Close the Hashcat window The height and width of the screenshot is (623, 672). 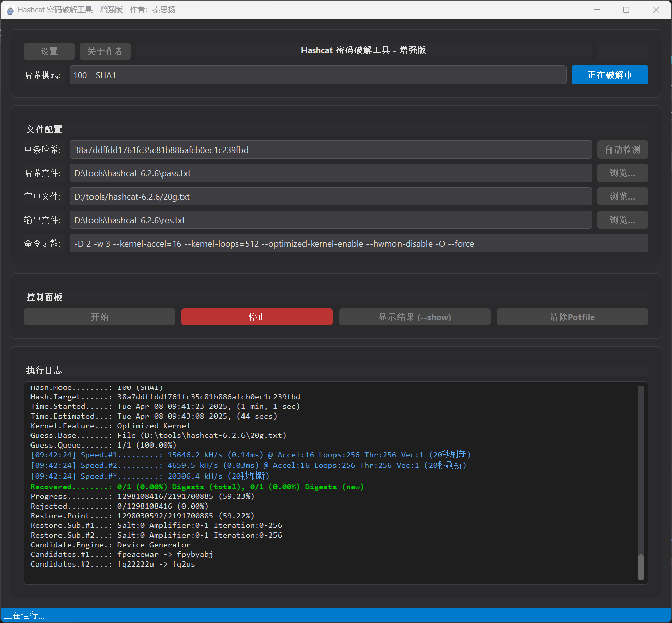tap(656, 10)
